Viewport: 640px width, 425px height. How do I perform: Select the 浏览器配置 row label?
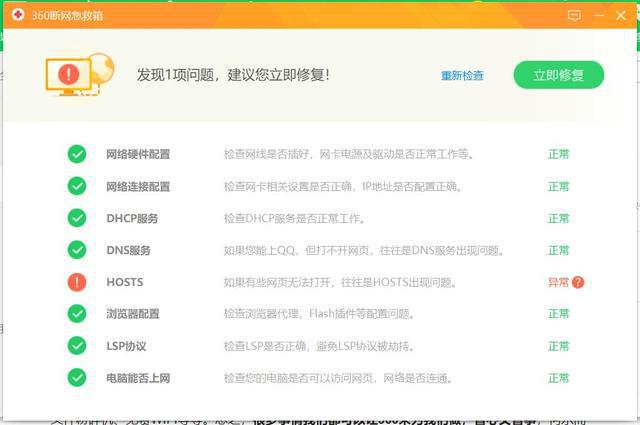click(133, 314)
